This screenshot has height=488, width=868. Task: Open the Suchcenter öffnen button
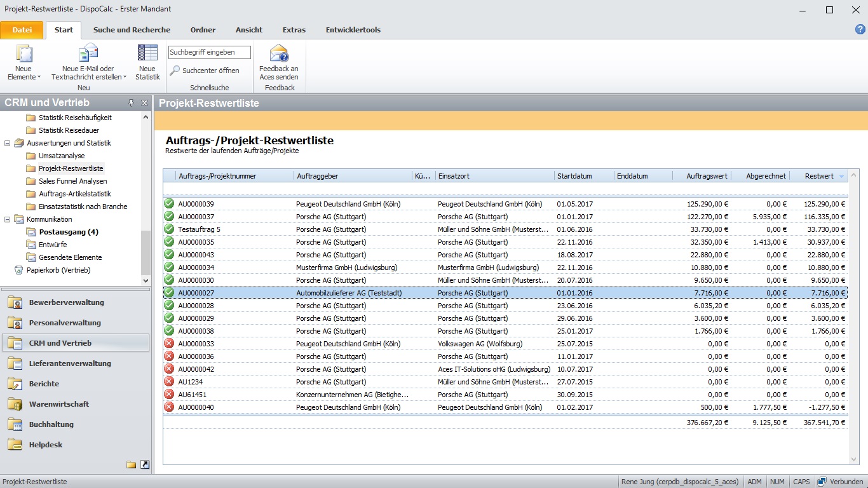pos(205,71)
